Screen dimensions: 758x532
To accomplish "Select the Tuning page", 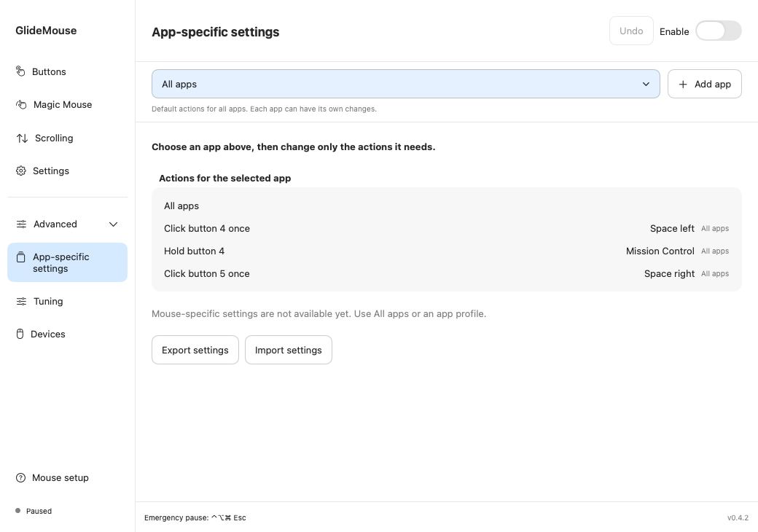I will [67, 302].
